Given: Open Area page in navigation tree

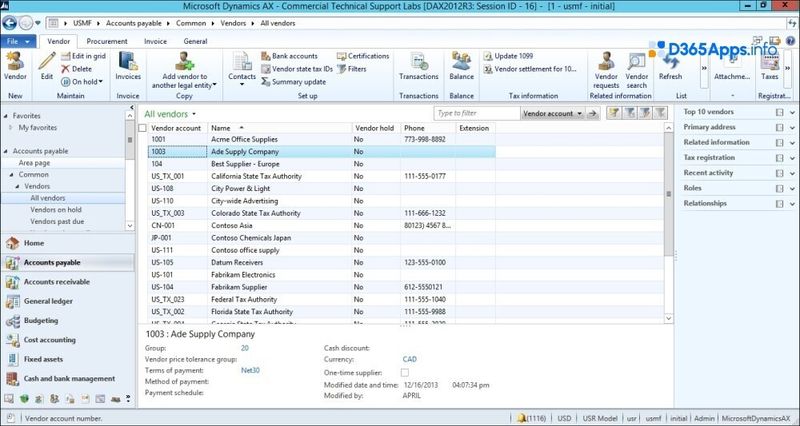Looking at the screenshot, I should pyautogui.click(x=34, y=163).
